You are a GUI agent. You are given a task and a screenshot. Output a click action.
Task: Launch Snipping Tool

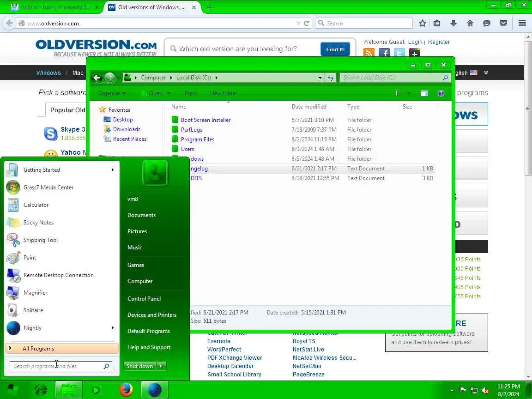tap(61, 240)
